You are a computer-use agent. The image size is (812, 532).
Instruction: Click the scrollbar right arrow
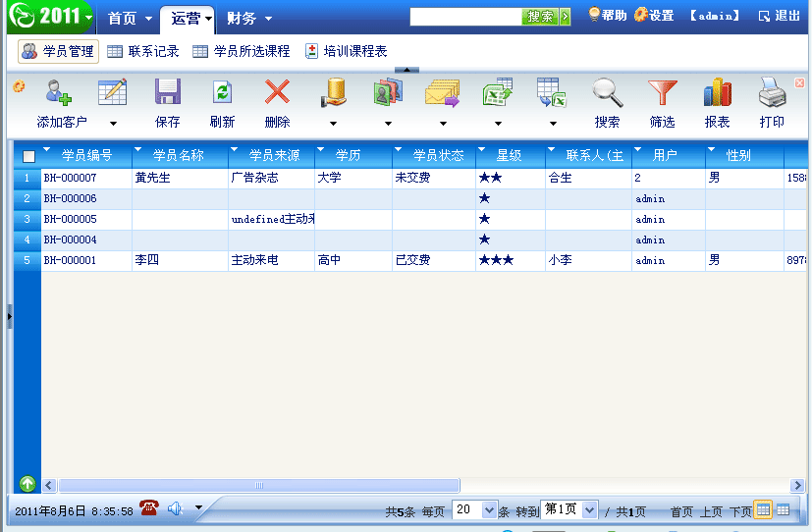(797, 486)
